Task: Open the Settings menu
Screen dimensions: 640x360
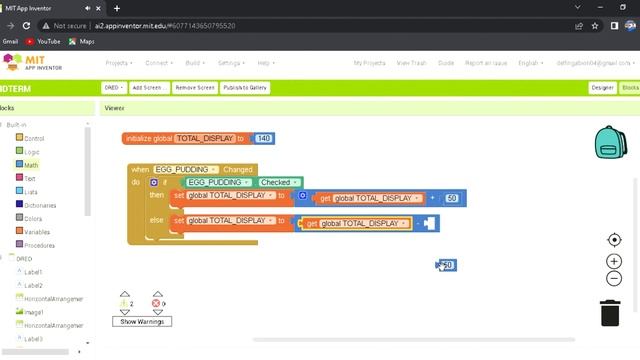Action: (x=231, y=63)
